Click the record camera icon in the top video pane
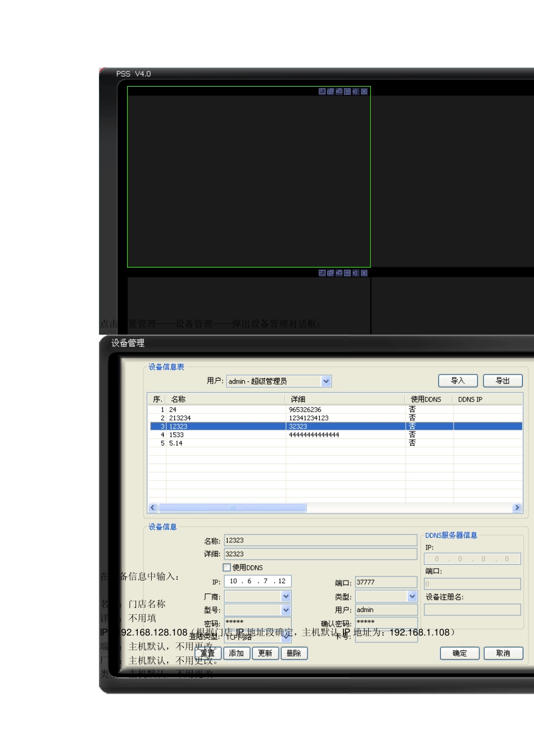This screenshot has width=534, height=756. tap(339, 91)
